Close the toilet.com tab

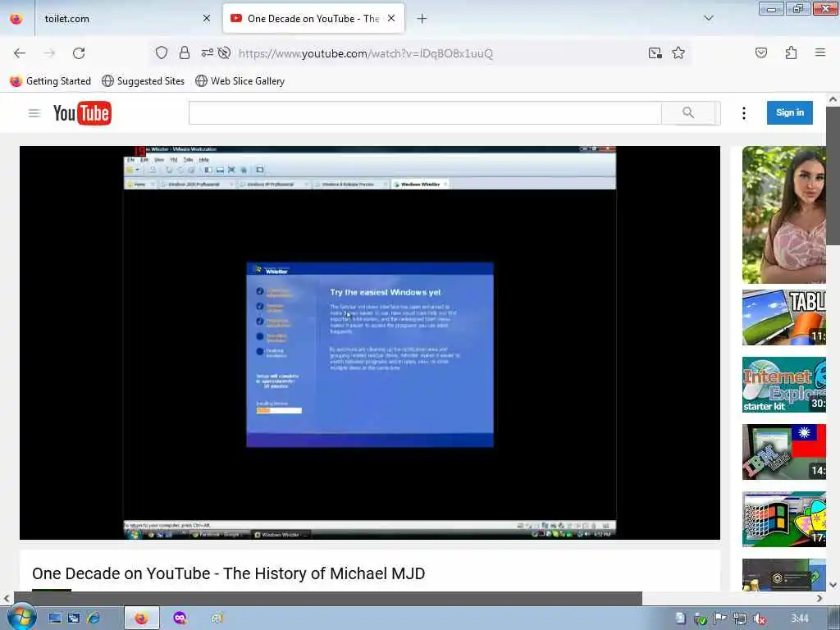pyautogui.click(x=207, y=18)
